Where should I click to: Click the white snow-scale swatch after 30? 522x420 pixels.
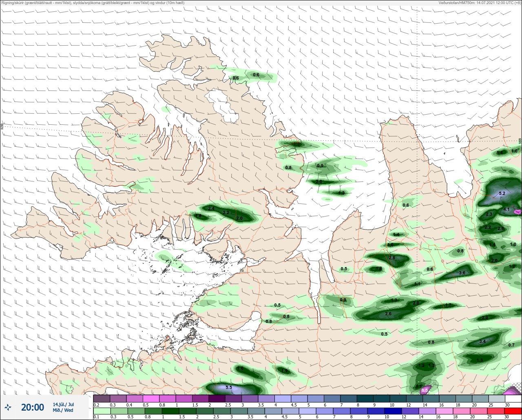[513, 398]
